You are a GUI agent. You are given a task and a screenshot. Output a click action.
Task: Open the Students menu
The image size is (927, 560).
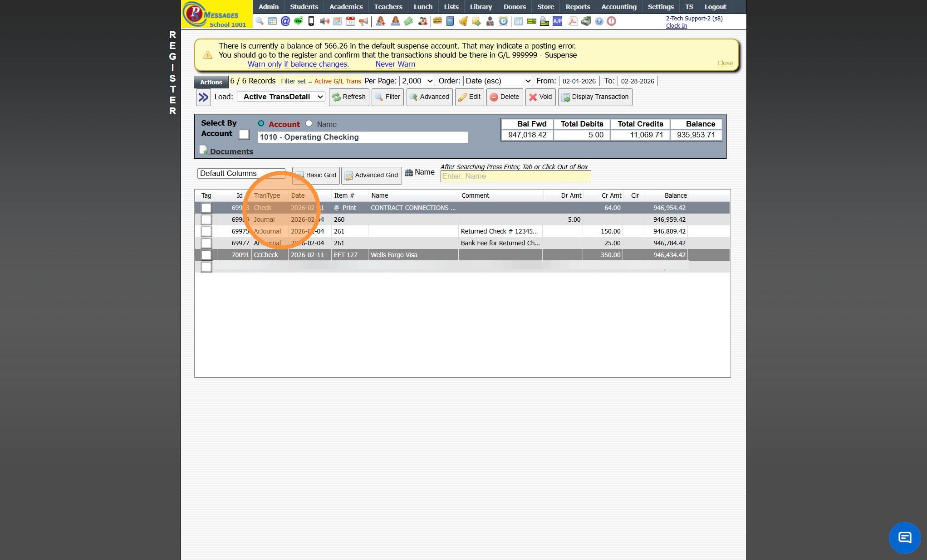pos(304,7)
